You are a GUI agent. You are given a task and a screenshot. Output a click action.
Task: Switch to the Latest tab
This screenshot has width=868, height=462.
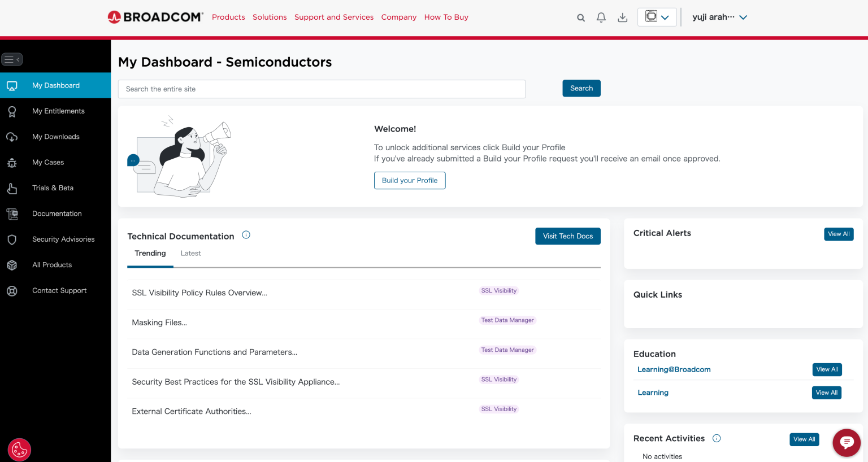pyautogui.click(x=190, y=253)
